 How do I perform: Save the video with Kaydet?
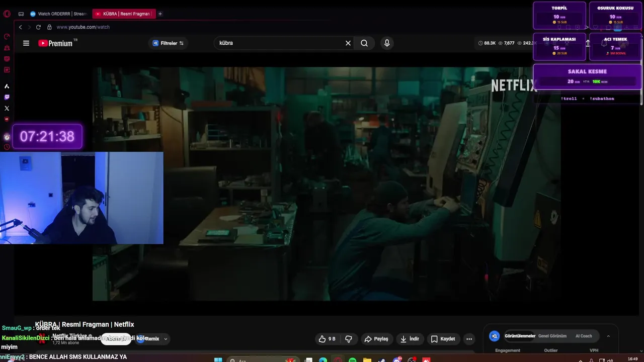[443, 339]
